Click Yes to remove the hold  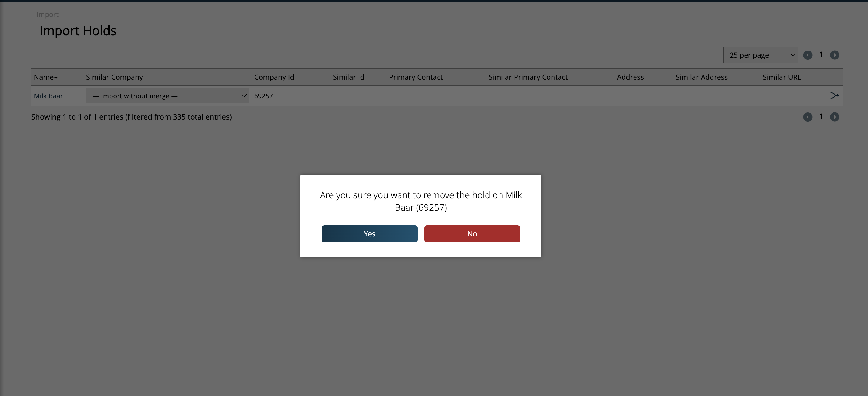point(369,234)
